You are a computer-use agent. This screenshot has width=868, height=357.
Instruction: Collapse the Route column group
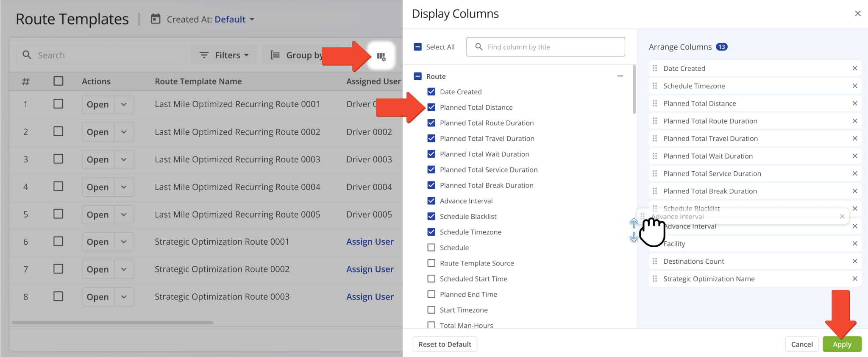[x=620, y=76]
